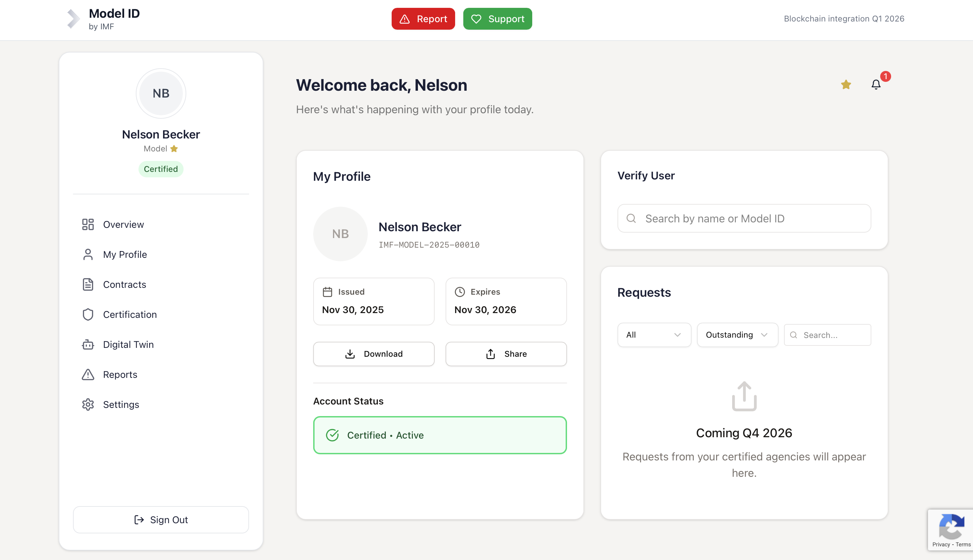The width and height of the screenshot is (973, 560).
Task: Click the Share button
Action: click(x=506, y=353)
